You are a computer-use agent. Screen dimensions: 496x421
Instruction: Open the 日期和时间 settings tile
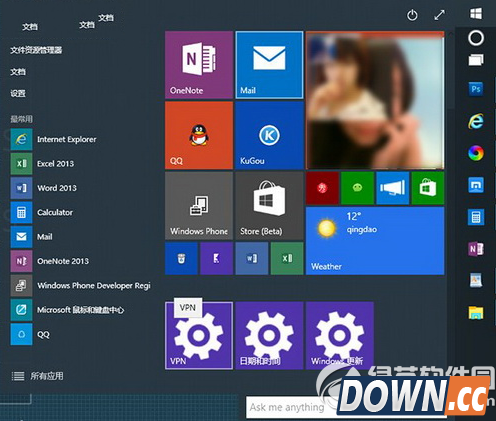tap(269, 336)
